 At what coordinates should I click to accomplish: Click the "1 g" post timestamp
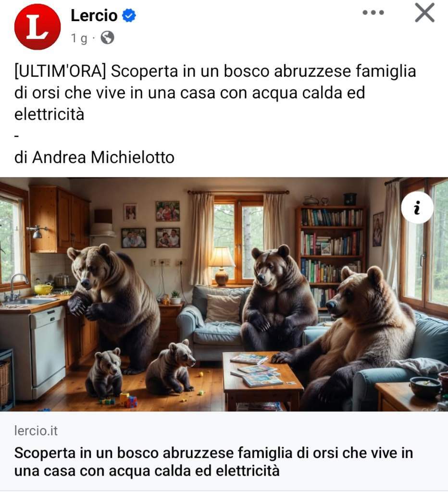(x=79, y=38)
